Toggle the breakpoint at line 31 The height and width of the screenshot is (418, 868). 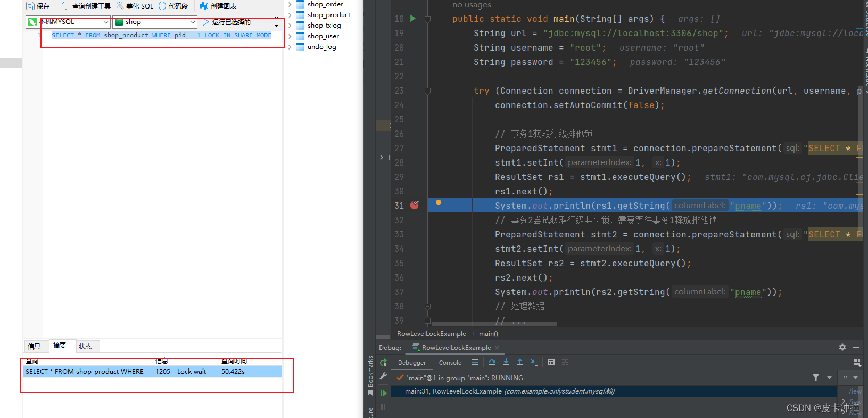tap(415, 205)
